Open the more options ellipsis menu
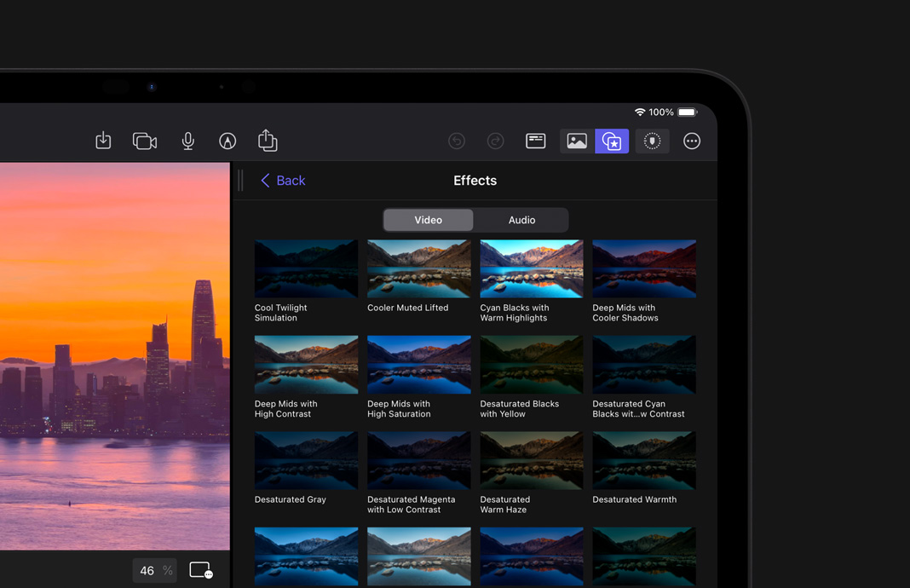The height and width of the screenshot is (588, 910). 692,141
